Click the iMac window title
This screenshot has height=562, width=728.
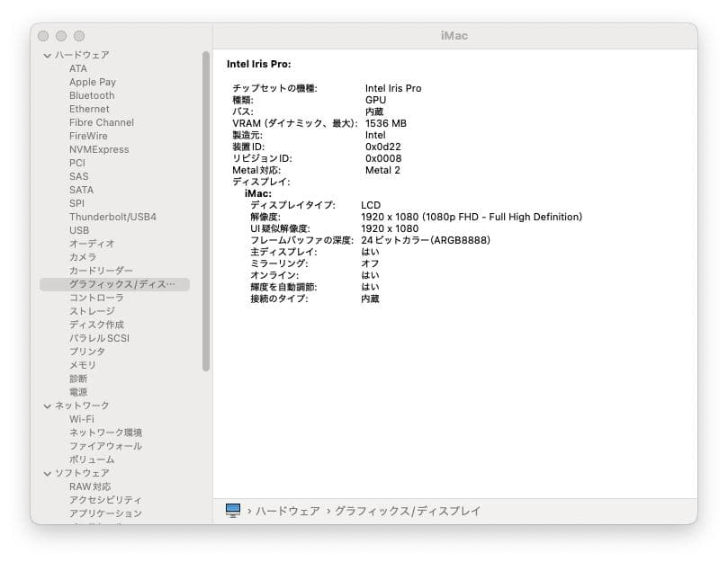pos(454,36)
